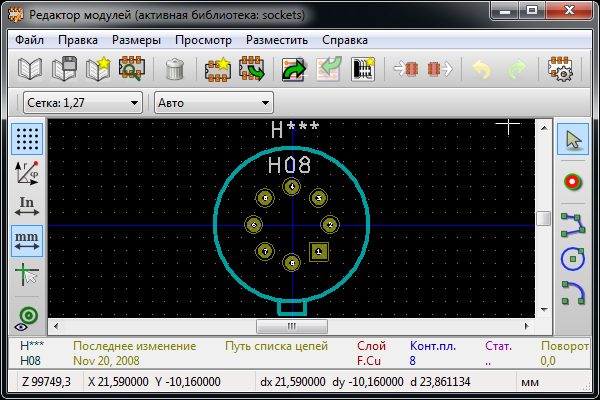Update module in current board icon

coord(328,69)
